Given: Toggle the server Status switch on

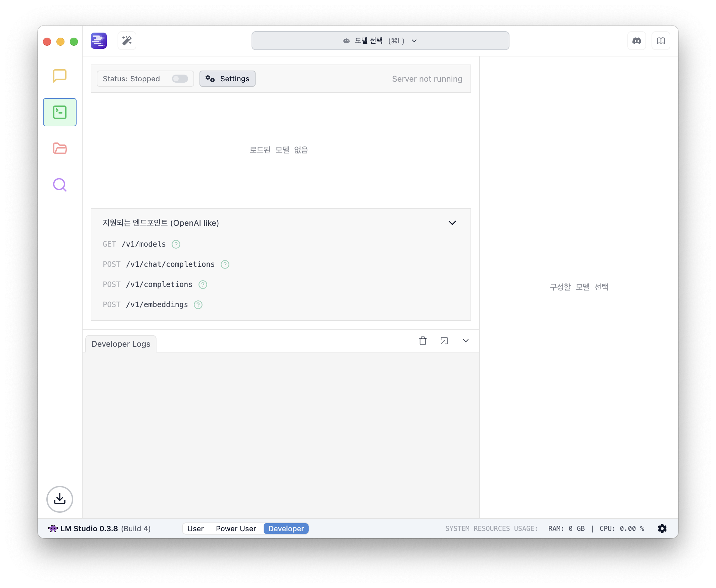Looking at the screenshot, I should coord(180,79).
